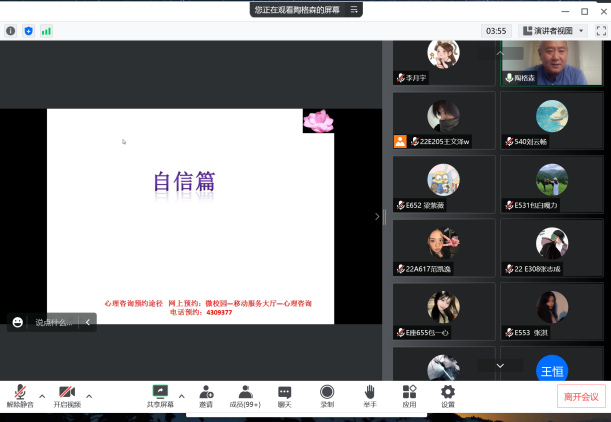Start Recording (录制)

pyautogui.click(x=327, y=394)
